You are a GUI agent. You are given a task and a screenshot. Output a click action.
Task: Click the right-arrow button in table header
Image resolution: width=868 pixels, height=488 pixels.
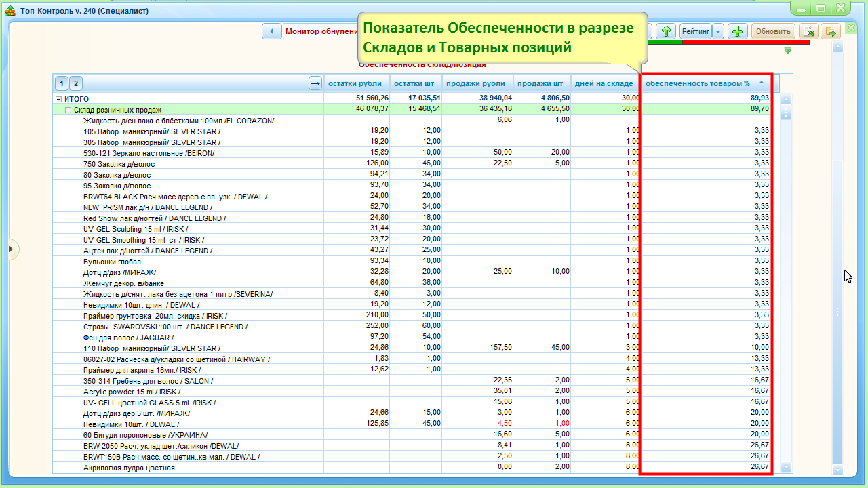point(315,83)
